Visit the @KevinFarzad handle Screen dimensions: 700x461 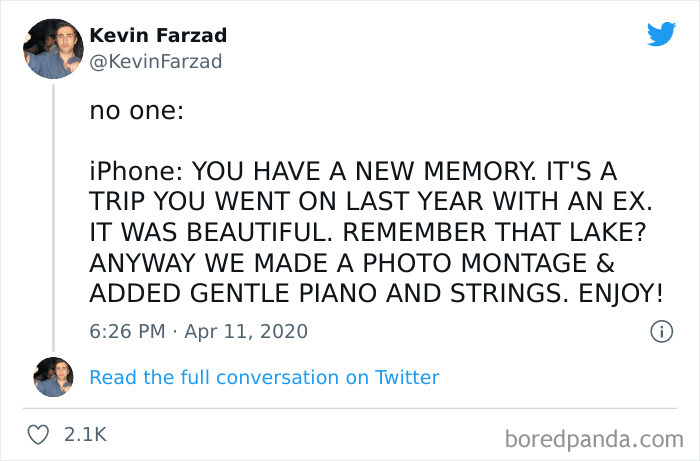coord(155,61)
